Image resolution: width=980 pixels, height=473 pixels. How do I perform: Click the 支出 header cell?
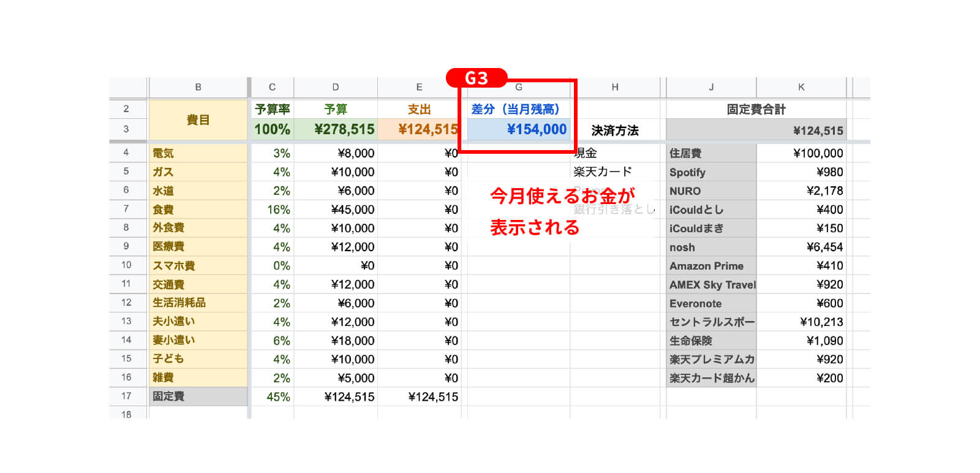coord(419,109)
